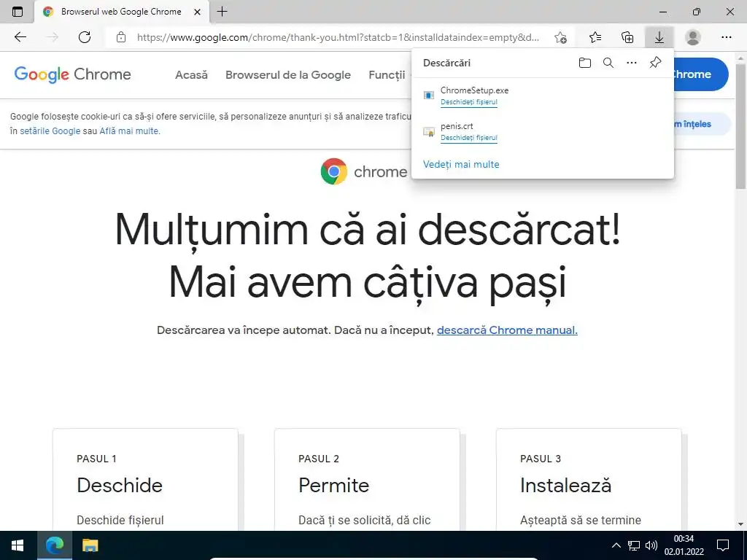Open a new tab with plus button
This screenshot has width=747, height=560.
point(222,12)
